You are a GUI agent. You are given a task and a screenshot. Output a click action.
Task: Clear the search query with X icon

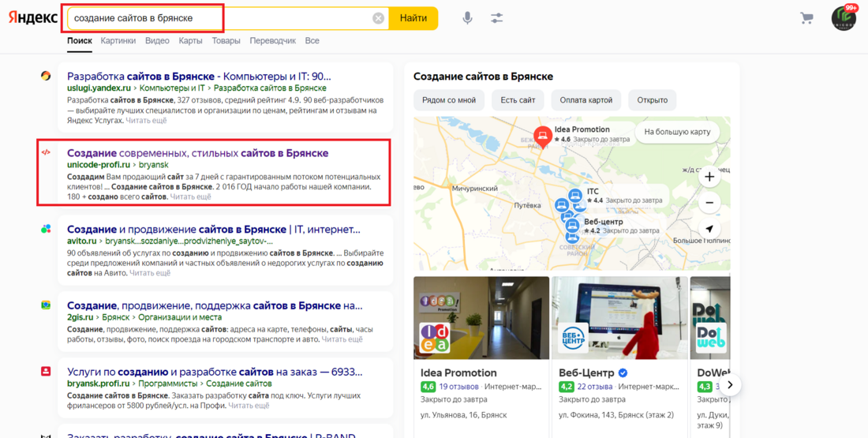point(378,18)
